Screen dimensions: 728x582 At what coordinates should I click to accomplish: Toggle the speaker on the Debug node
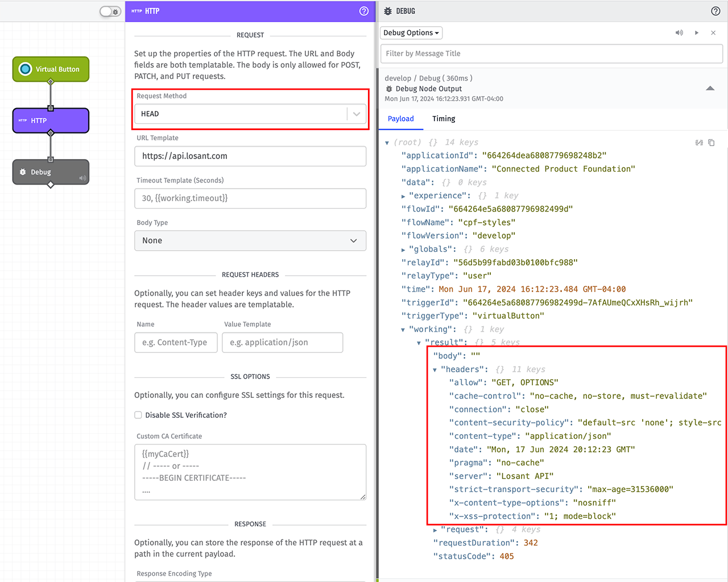coord(83,177)
